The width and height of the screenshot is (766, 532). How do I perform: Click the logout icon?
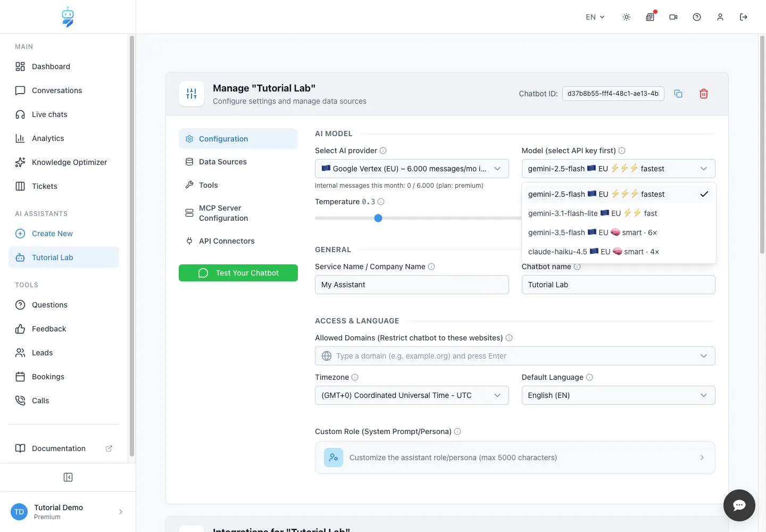pyautogui.click(x=744, y=17)
